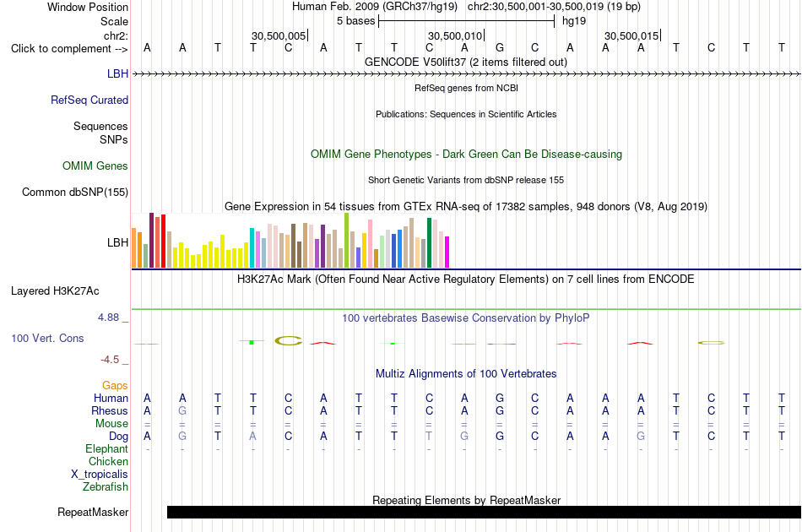Click the Rhesus species label

pos(110,410)
